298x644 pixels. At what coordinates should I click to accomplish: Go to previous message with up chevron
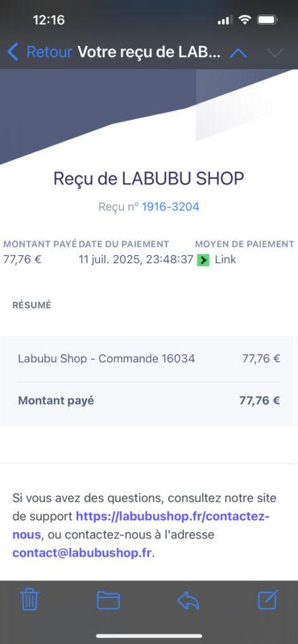(238, 52)
